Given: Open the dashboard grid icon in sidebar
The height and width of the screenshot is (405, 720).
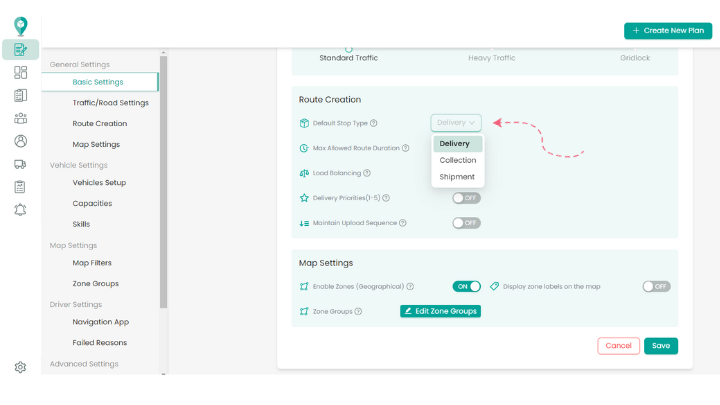Looking at the screenshot, I should click(x=20, y=72).
